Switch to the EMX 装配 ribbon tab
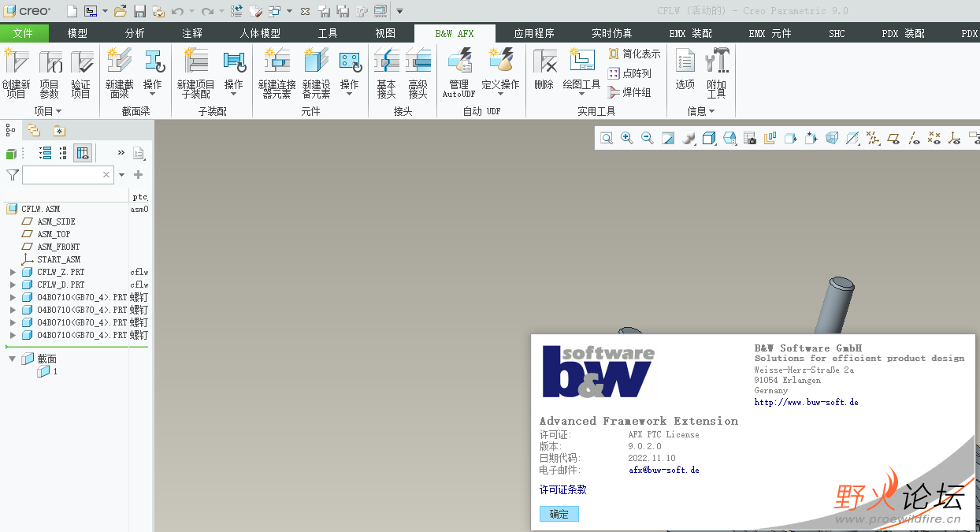The image size is (980, 532). click(690, 33)
